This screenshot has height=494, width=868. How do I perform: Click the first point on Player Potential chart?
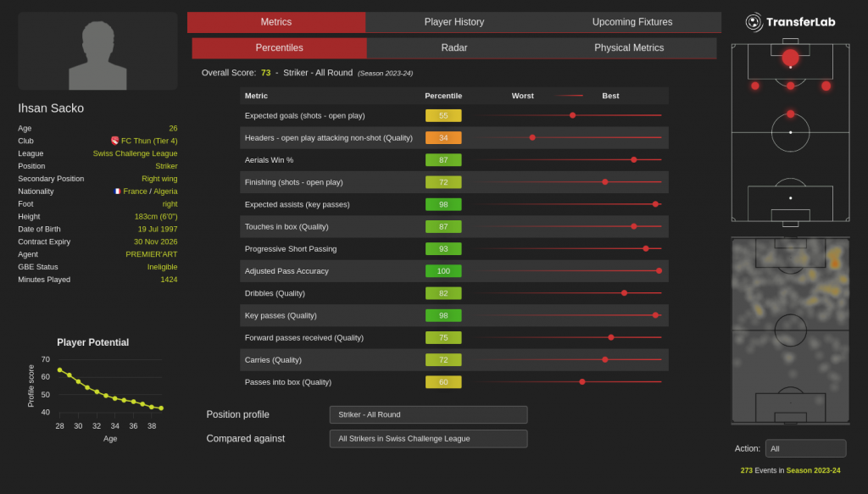tap(59, 370)
